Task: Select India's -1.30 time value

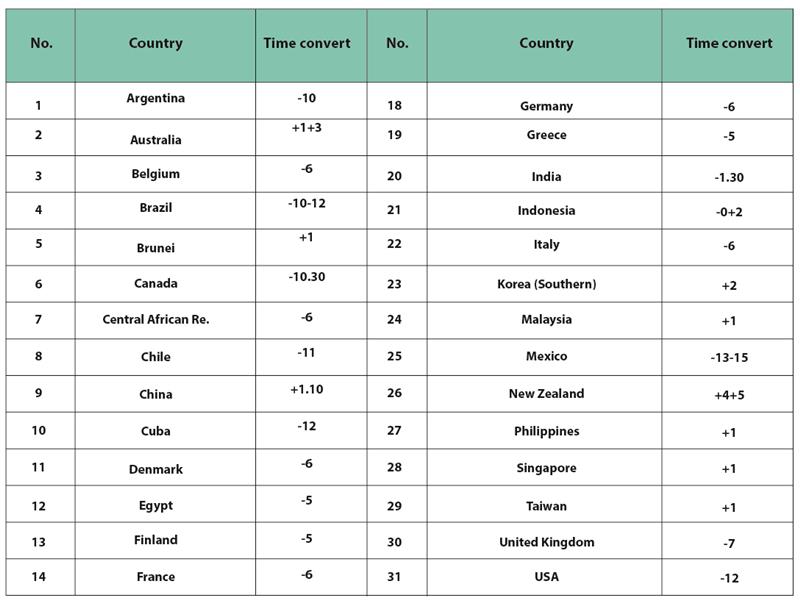Action: coord(729,178)
